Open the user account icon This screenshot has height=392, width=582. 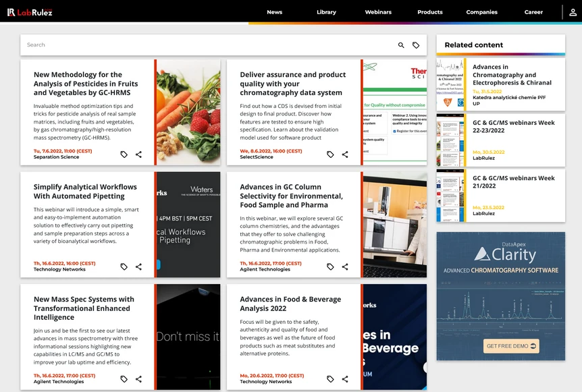(573, 12)
